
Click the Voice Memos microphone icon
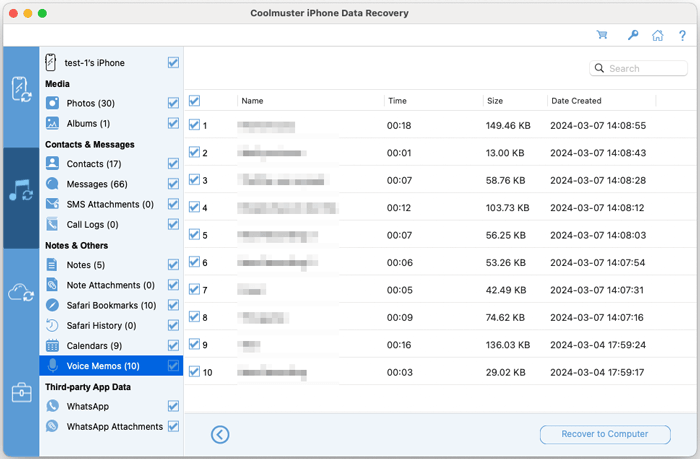pyautogui.click(x=52, y=366)
